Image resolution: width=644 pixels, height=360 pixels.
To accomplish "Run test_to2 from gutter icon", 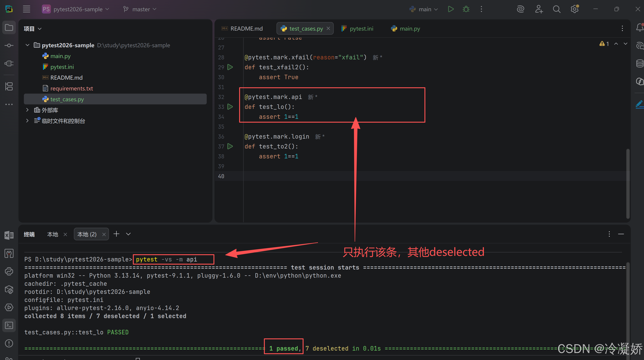I will pyautogui.click(x=230, y=146).
